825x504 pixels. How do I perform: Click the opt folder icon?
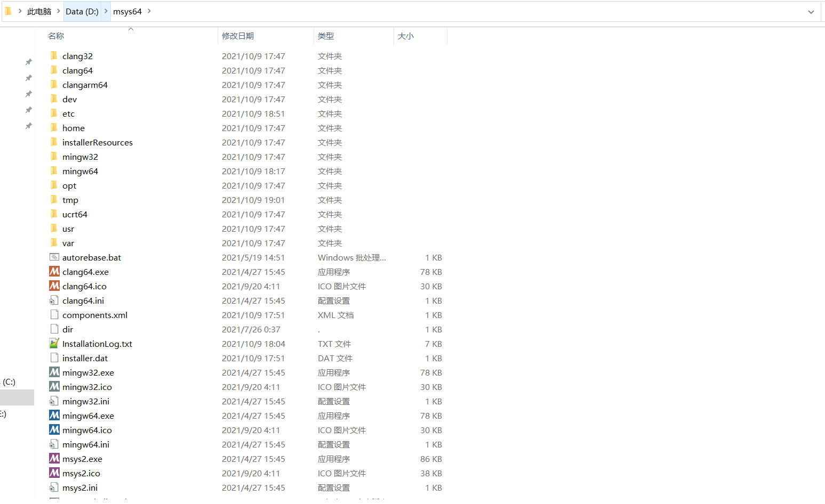54,185
